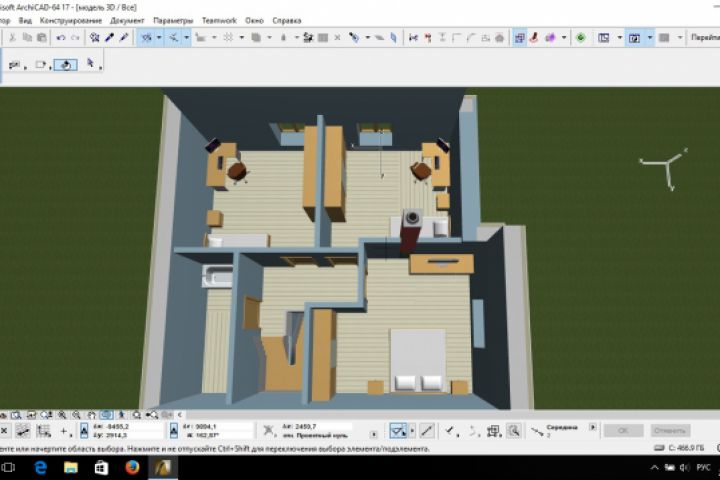Click the diagonal line geometry icon

(x=427, y=431)
